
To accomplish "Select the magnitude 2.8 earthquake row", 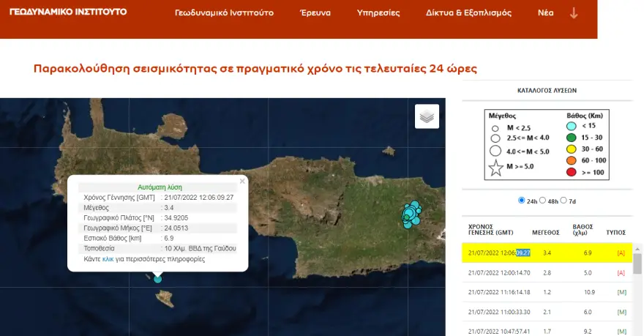I will click(x=545, y=272).
